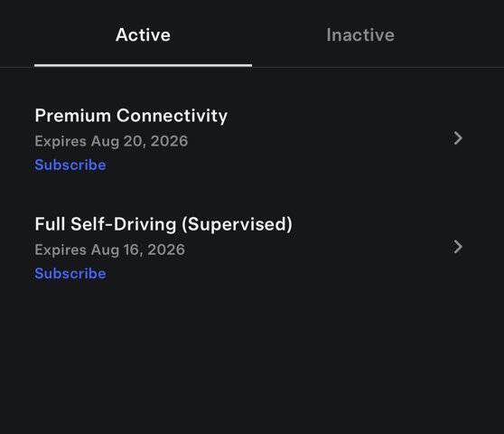
Task: Click the word Connectivity in the first heading
Action: point(172,116)
